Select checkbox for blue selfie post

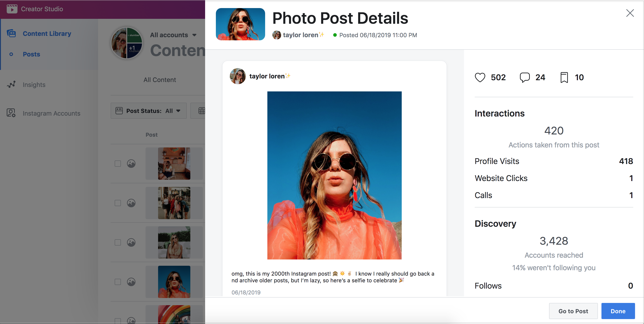tap(118, 282)
